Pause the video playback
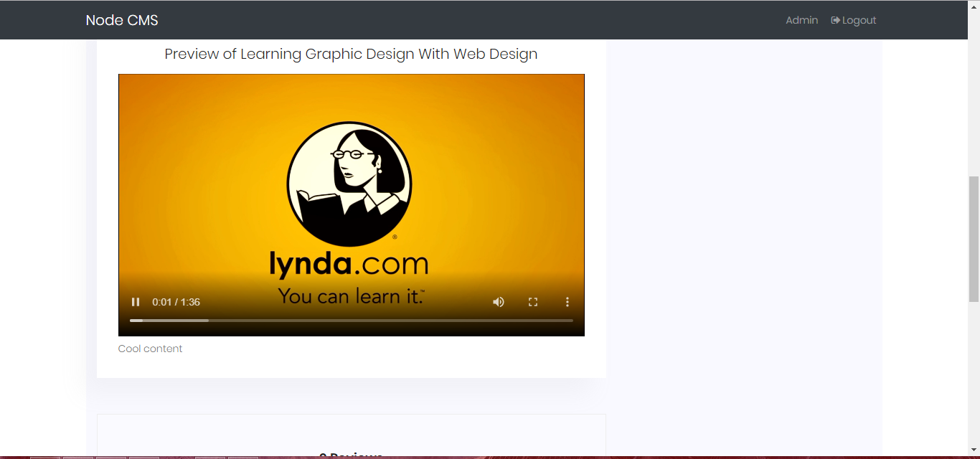Screen dimensions: 980x459 136,302
